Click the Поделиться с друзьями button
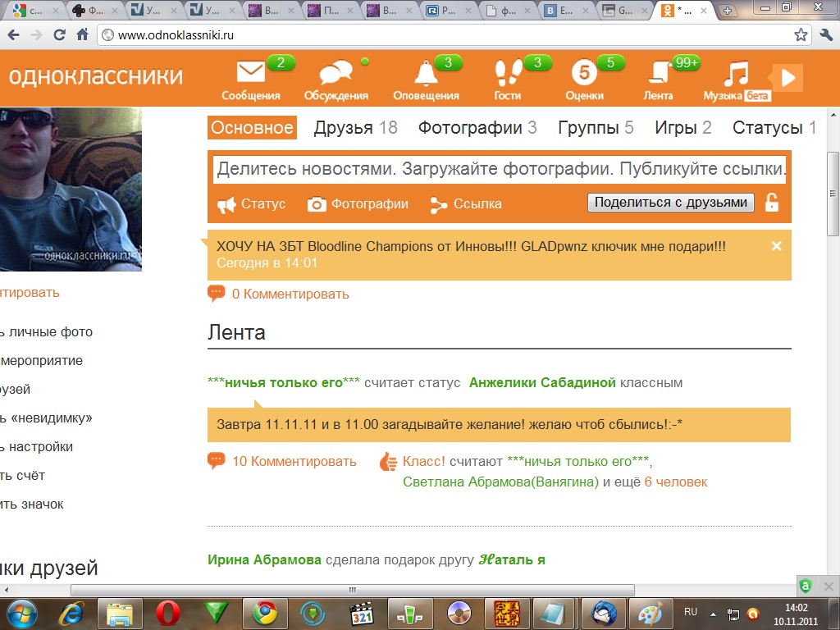 [x=670, y=203]
